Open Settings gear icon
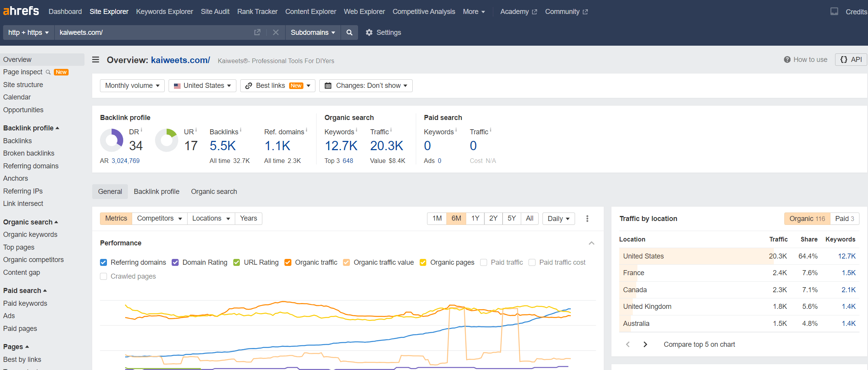Viewport: 868px width, 370px height. (x=369, y=33)
